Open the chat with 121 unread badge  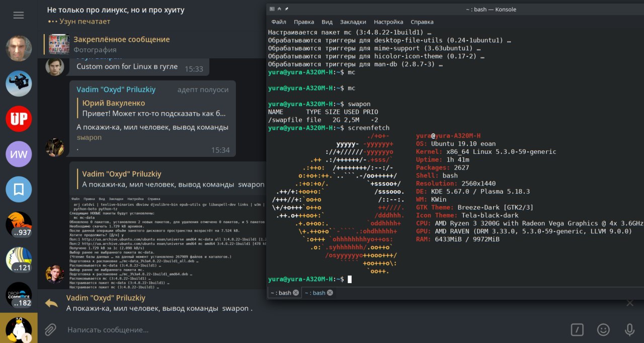click(19, 260)
